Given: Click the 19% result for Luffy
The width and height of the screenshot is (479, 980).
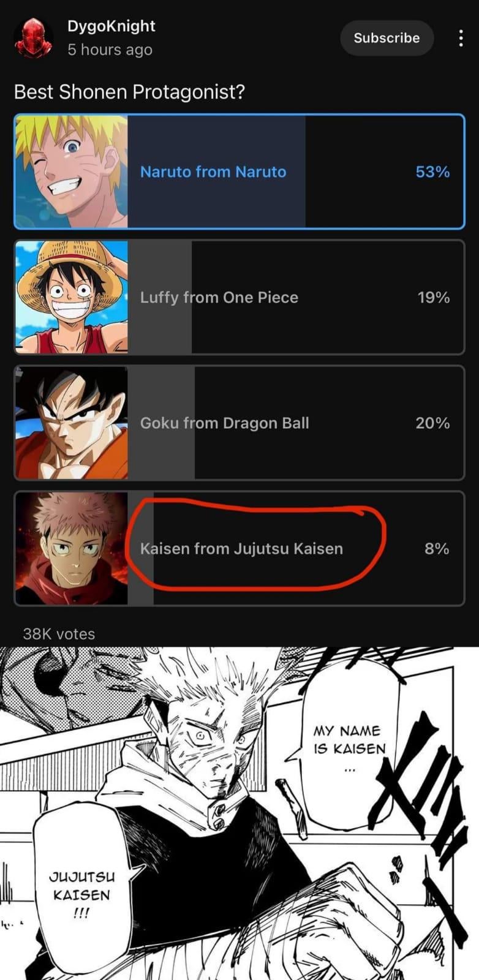Looking at the screenshot, I should (x=434, y=298).
